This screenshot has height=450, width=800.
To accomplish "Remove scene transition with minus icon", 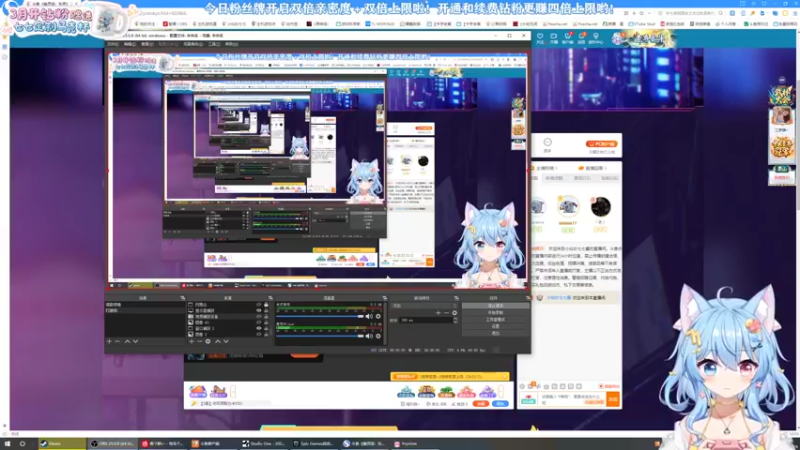I will coord(446,313).
